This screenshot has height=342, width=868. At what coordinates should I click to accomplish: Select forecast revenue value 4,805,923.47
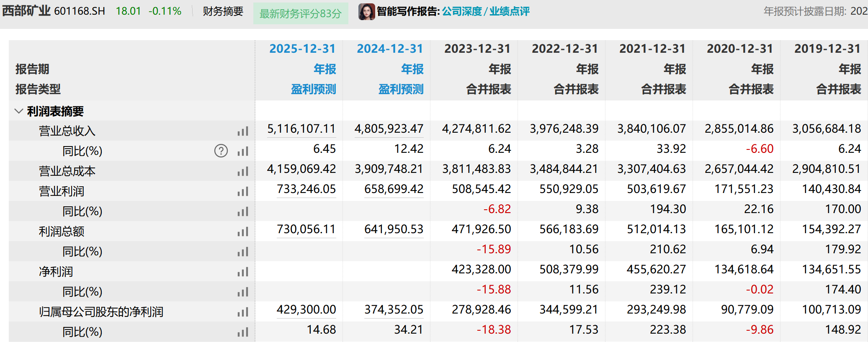(x=389, y=129)
